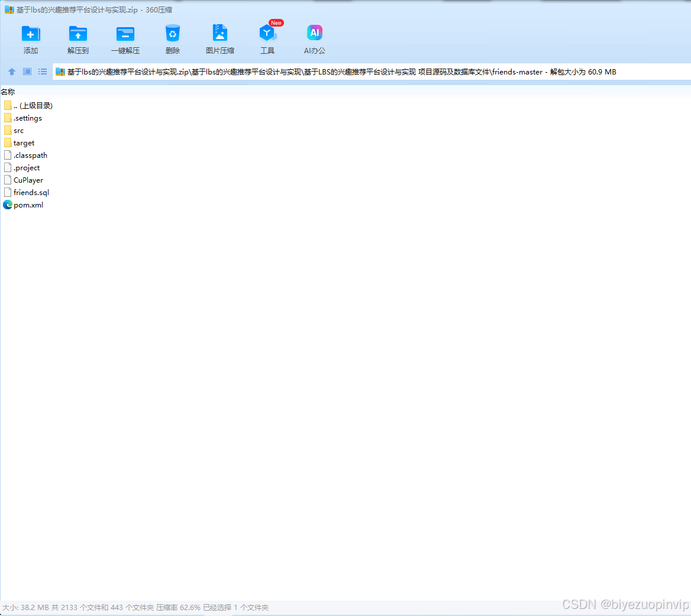Click the CuPlayer file icon
The height and width of the screenshot is (616, 691).
click(8, 180)
